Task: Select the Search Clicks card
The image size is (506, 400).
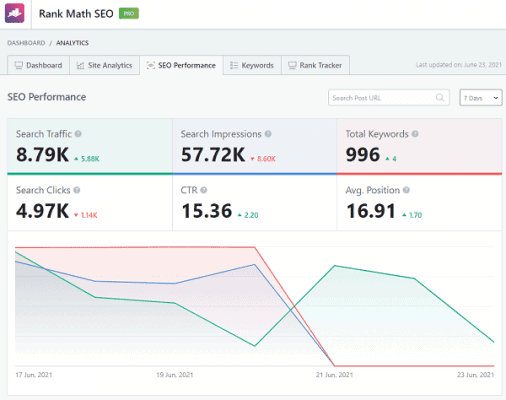Action: (90, 203)
